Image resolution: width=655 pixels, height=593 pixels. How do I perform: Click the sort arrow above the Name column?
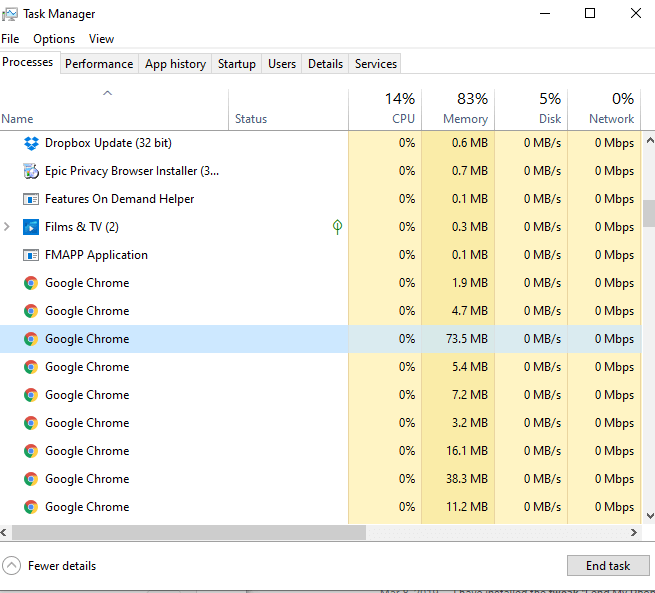(107, 94)
